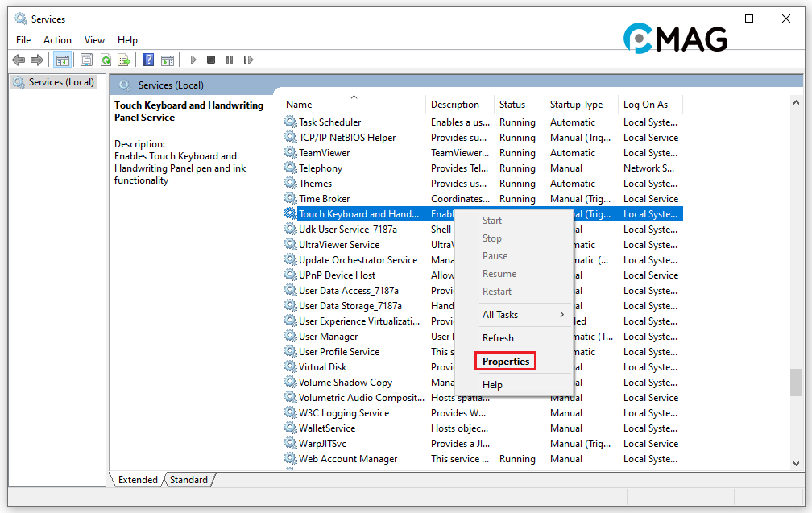Start the selected service using the toolbar
812x513 pixels.
coord(193,59)
